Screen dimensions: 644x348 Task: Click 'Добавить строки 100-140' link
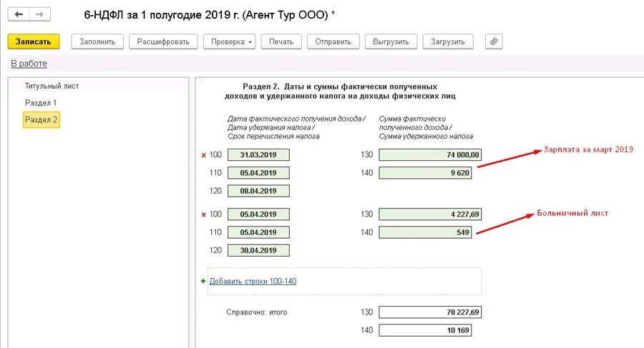[253, 281]
